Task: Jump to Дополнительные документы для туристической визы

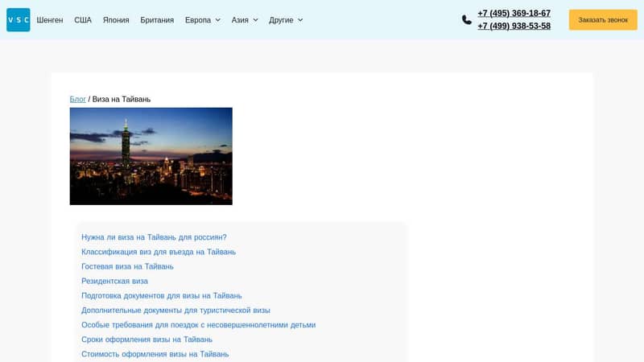Action: pos(175,311)
